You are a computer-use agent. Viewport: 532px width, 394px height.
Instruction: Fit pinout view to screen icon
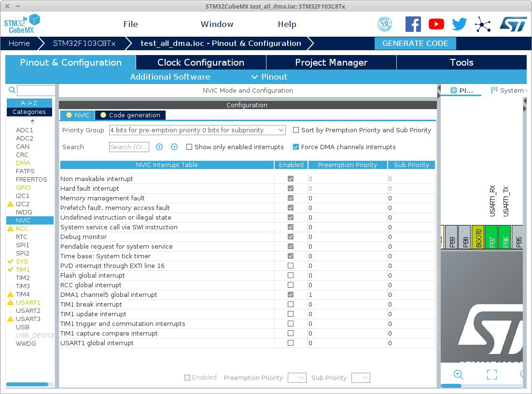[491, 374]
